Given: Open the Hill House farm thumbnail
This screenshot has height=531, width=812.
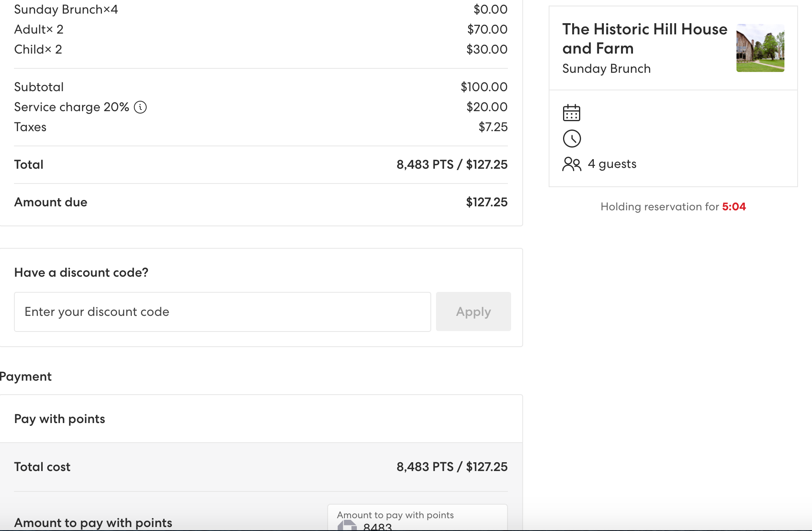Looking at the screenshot, I should coord(760,48).
